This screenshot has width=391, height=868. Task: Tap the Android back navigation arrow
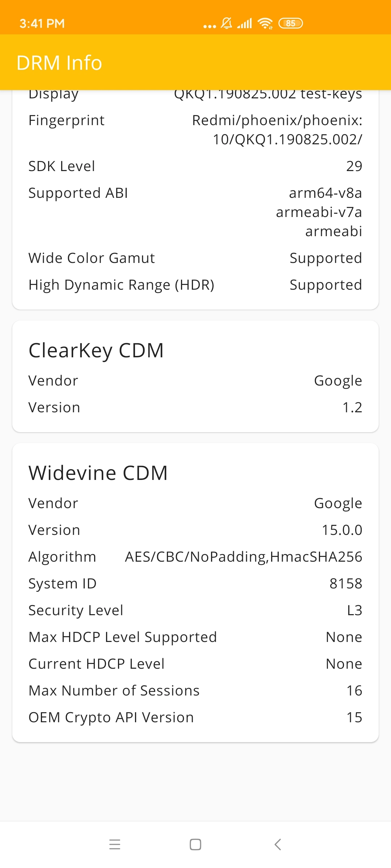pos(278,844)
